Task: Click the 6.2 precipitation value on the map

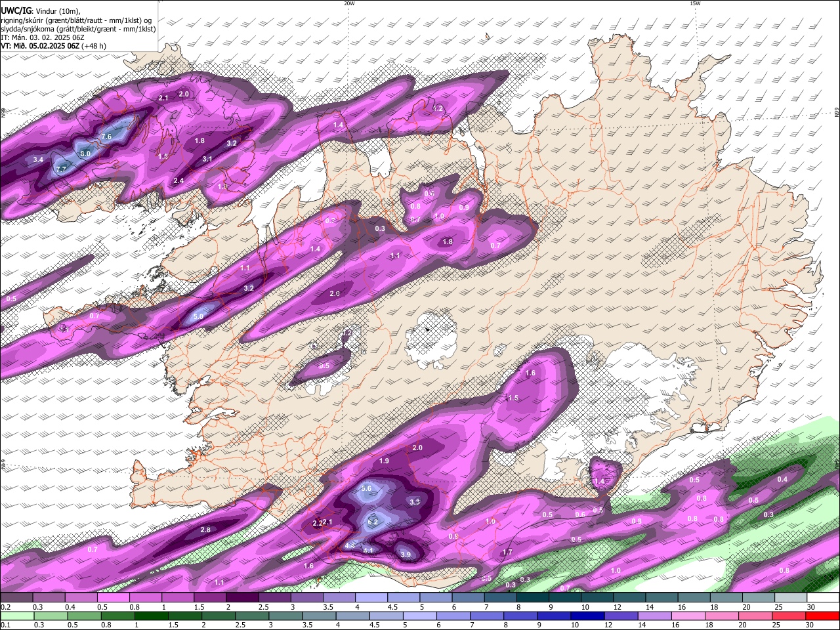Action: point(373,522)
